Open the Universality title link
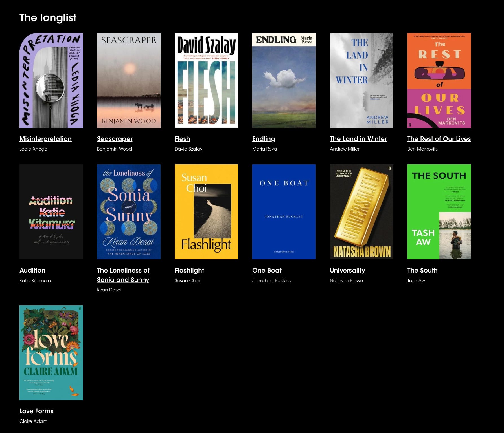Screen dimensions: 504x433 click(347, 270)
